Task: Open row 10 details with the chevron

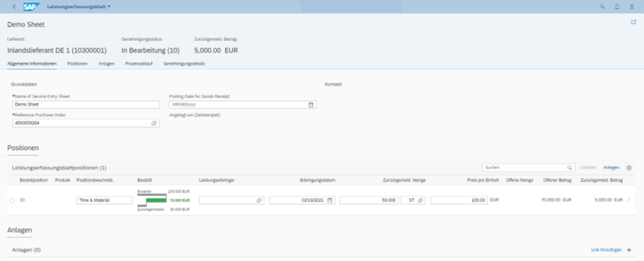Action: click(629, 200)
